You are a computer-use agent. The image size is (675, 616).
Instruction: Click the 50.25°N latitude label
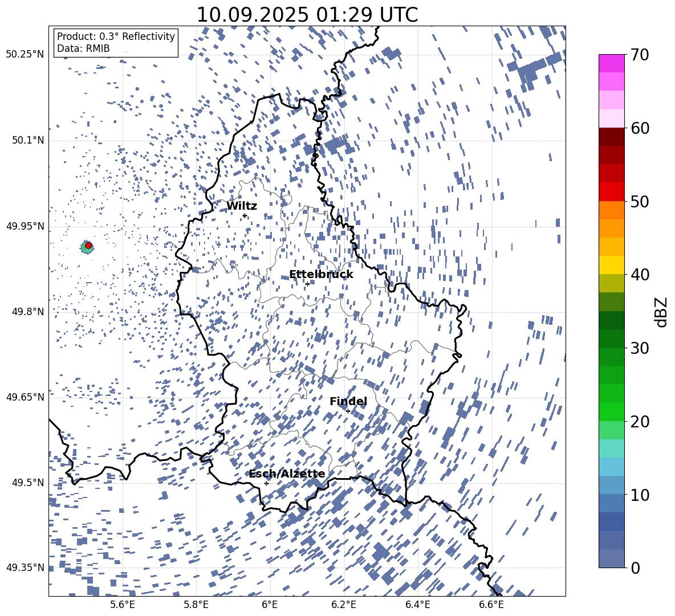[25, 55]
